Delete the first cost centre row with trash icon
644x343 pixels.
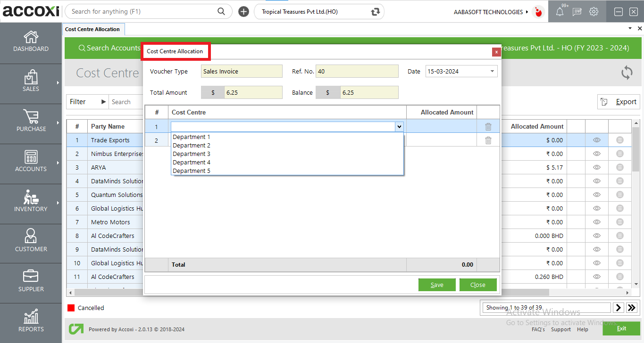point(488,126)
